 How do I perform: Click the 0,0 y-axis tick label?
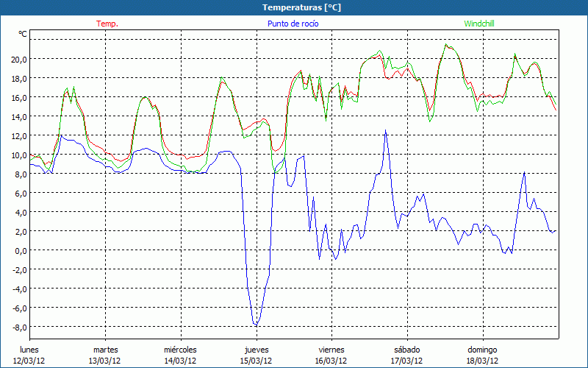point(19,250)
